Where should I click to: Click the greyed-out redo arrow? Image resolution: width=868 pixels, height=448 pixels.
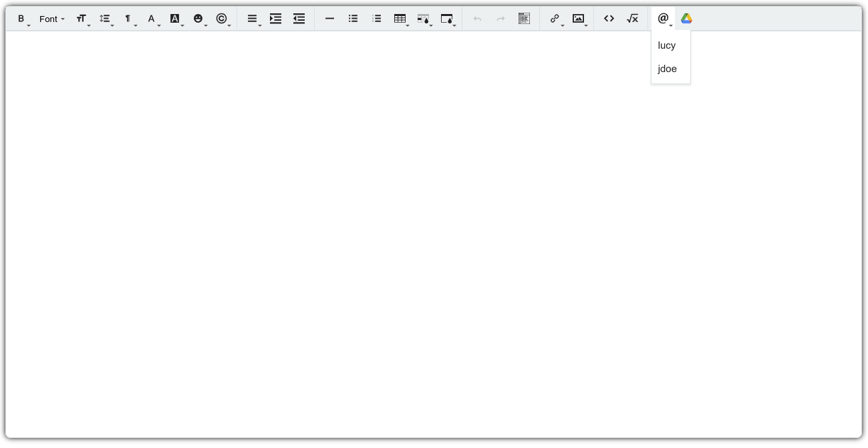[500, 19]
